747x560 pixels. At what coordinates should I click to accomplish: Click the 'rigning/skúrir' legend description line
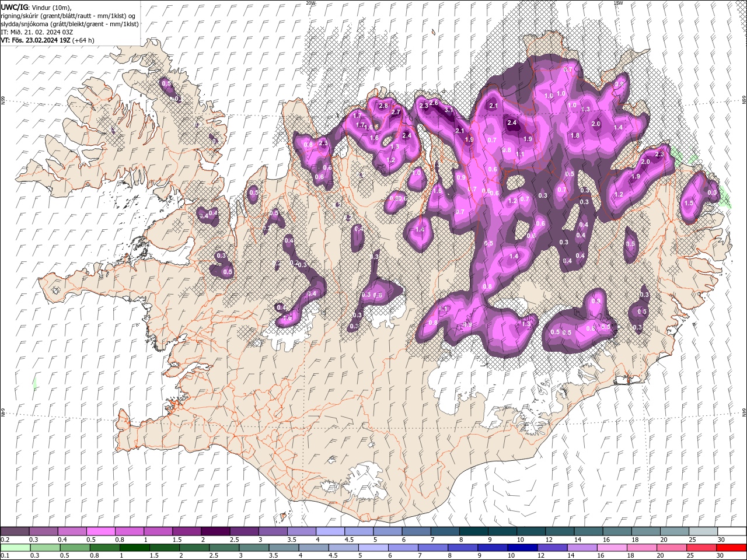(68, 15)
